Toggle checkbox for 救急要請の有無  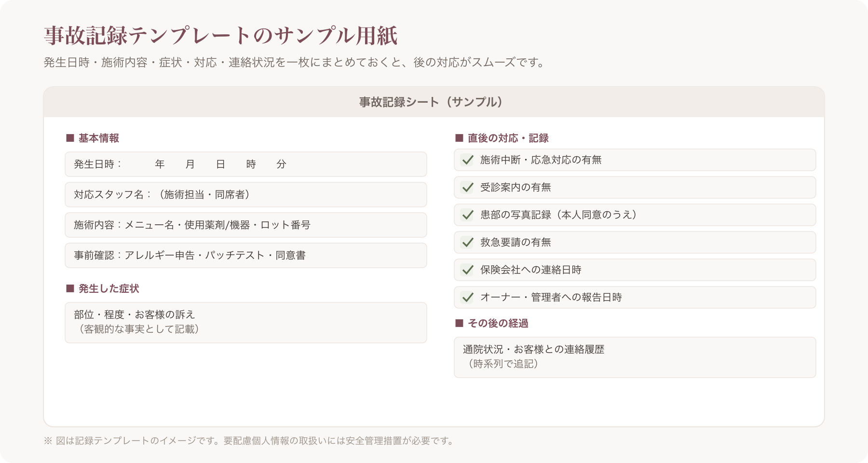point(467,242)
